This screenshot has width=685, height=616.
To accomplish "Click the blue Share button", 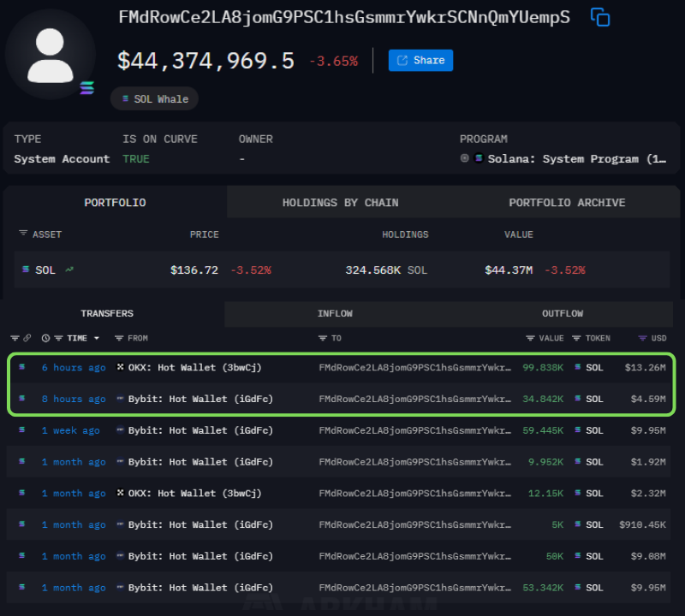I will pos(420,60).
